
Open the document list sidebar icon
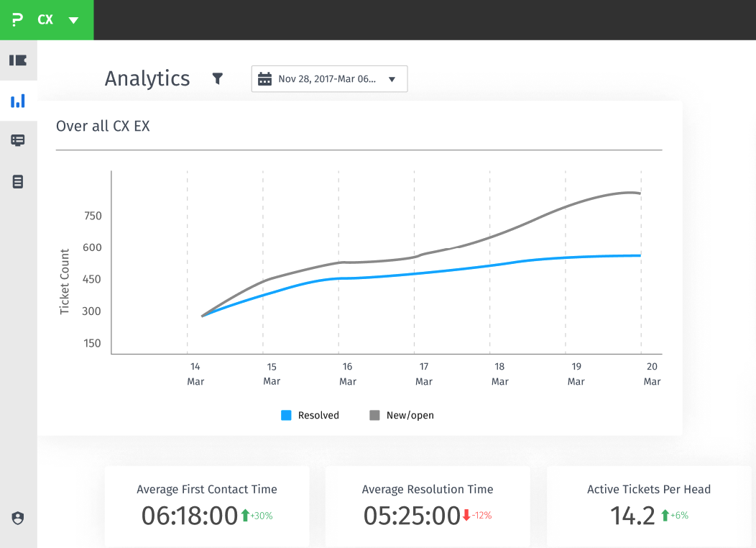coord(18,182)
